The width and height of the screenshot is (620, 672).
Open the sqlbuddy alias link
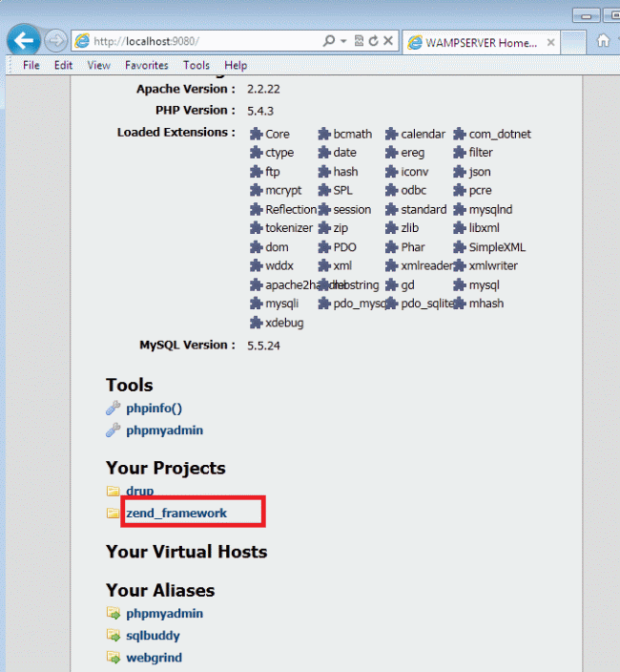(153, 635)
